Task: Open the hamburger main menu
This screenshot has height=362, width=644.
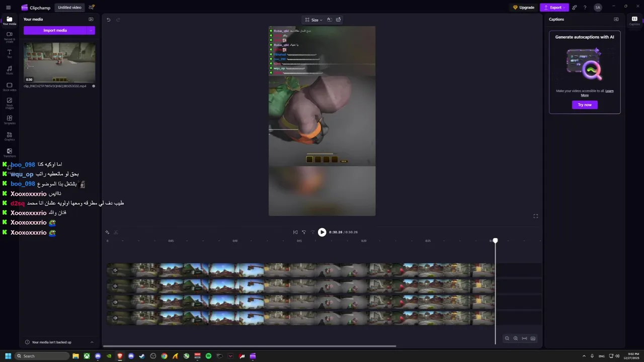Action: (x=8, y=8)
